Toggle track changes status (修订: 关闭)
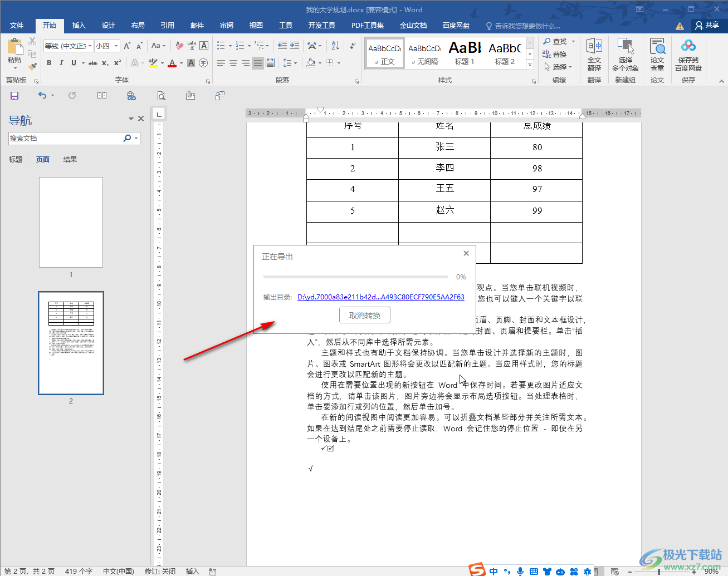The height and width of the screenshot is (576, 728). click(160, 571)
